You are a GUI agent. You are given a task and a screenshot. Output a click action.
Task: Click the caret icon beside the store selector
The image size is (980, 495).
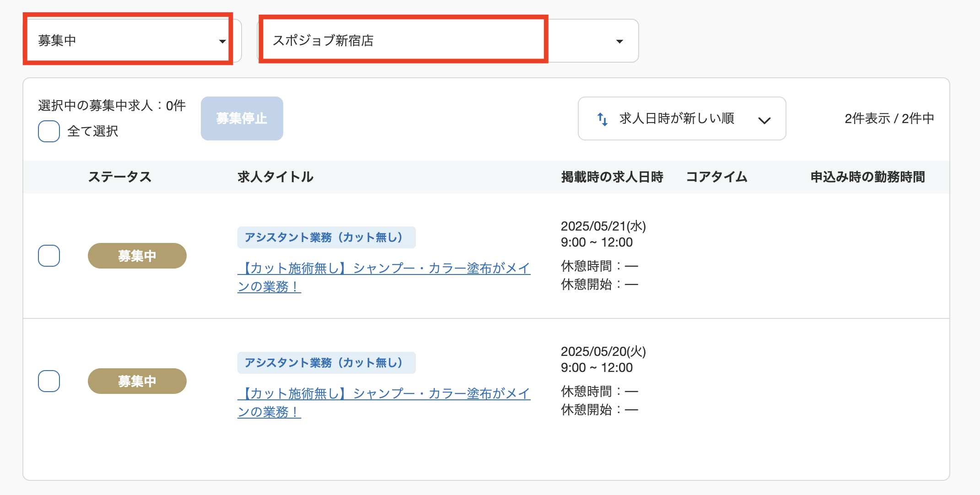click(620, 41)
